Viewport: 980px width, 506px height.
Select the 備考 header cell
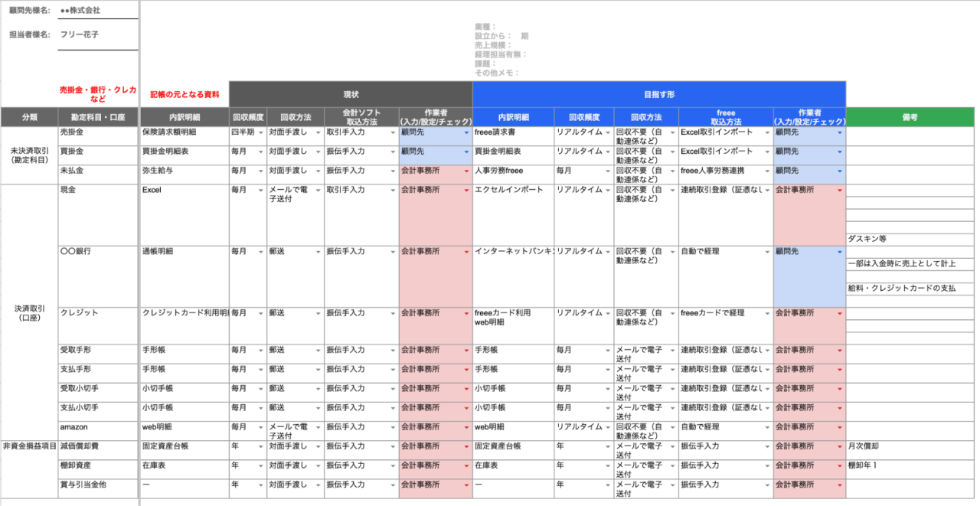(910, 117)
